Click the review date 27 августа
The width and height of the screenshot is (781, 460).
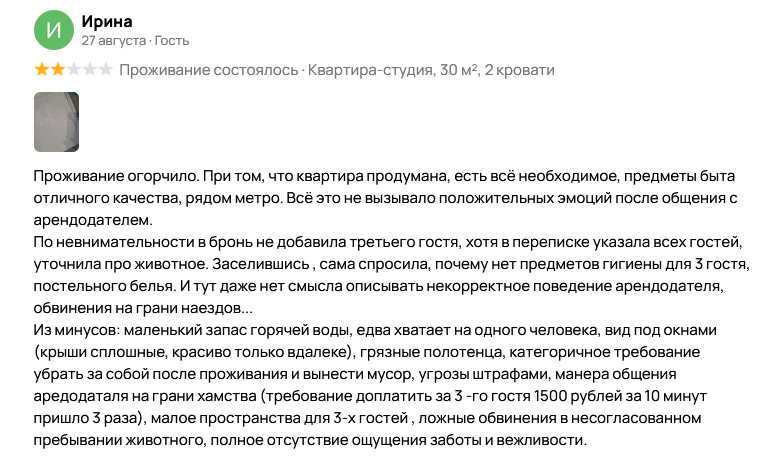coord(113,41)
